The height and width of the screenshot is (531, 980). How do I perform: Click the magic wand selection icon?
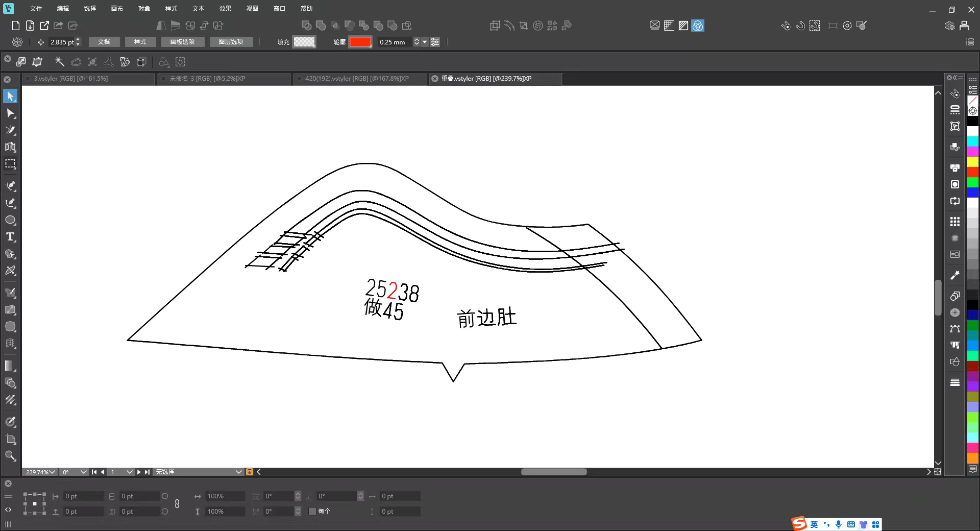tap(59, 62)
